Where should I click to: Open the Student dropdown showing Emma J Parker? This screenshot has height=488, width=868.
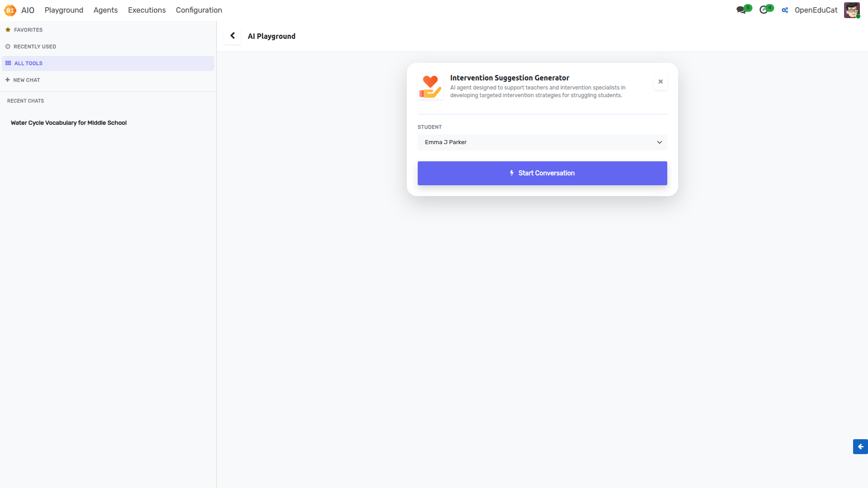tap(542, 142)
